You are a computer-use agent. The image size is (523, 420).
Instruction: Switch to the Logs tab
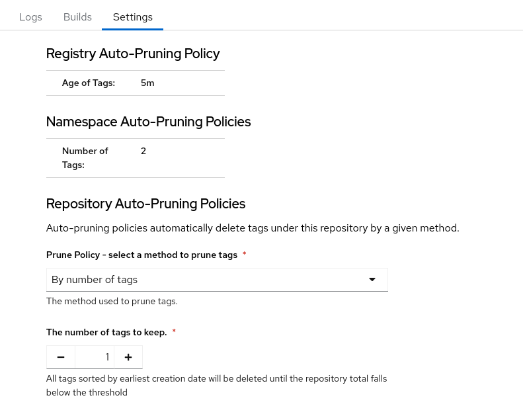point(30,17)
